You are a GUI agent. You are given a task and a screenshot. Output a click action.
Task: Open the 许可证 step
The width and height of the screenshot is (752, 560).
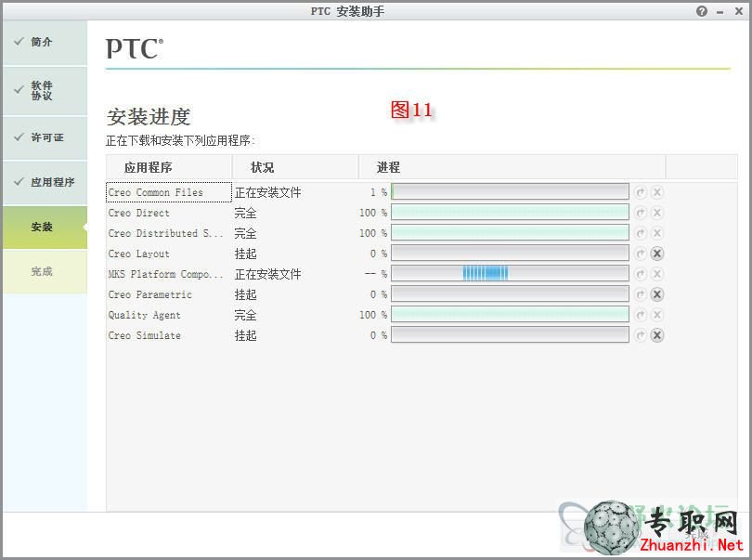pyautogui.click(x=45, y=137)
